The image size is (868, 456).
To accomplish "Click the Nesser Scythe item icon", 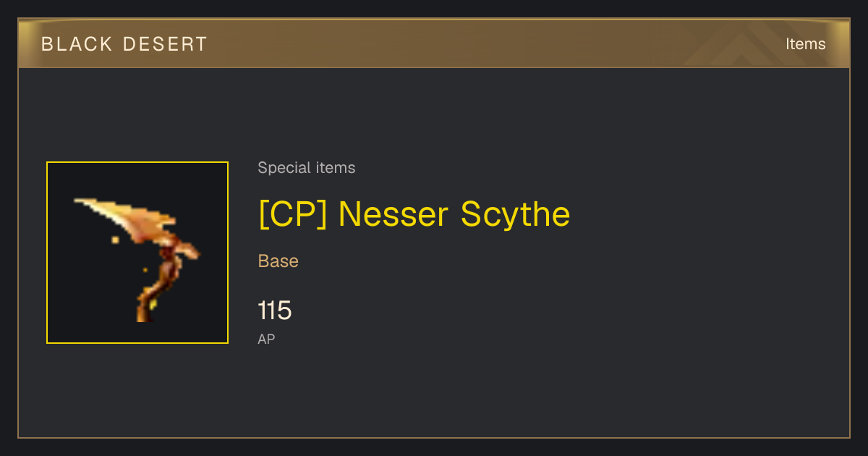I will [137, 253].
